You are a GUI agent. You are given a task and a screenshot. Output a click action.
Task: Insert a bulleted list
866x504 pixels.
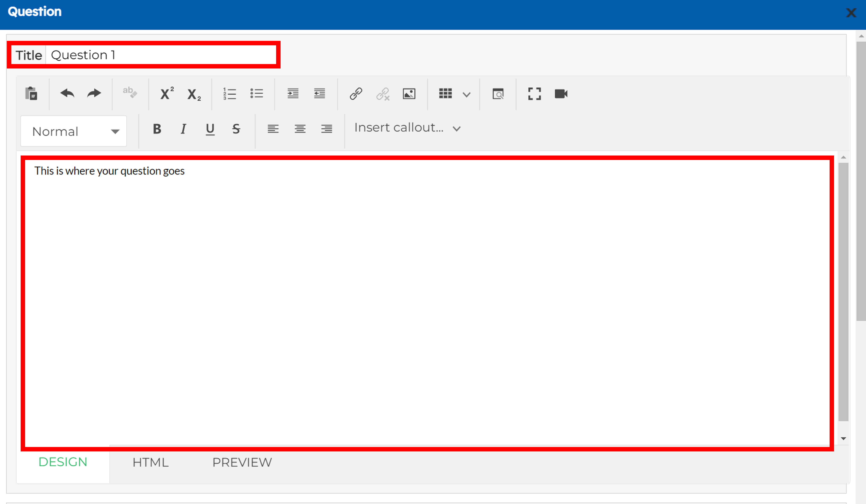(x=257, y=93)
